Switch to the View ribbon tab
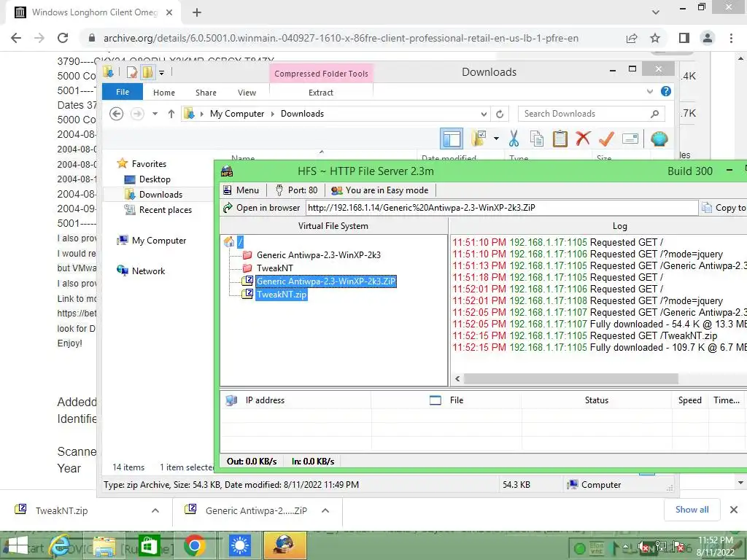Image resolution: width=747 pixels, height=560 pixels. [247, 93]
